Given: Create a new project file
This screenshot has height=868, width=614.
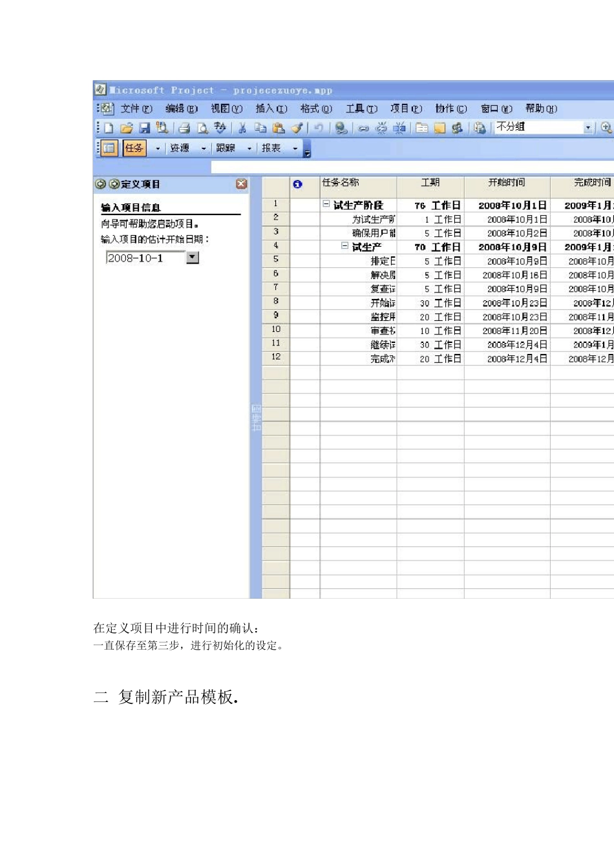Looking at the screenshot, I should [x=109, y=128].
